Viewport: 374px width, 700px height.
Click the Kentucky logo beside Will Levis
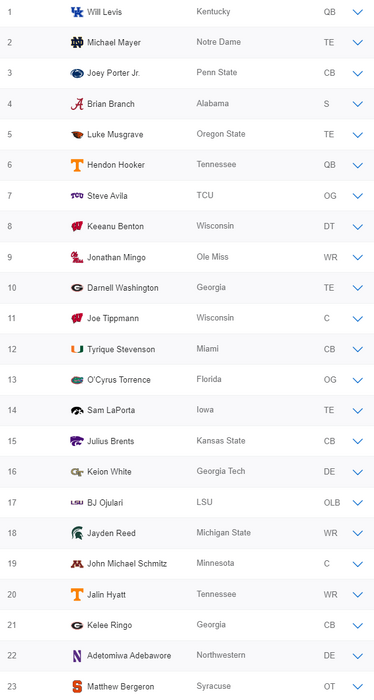[77, 12]
